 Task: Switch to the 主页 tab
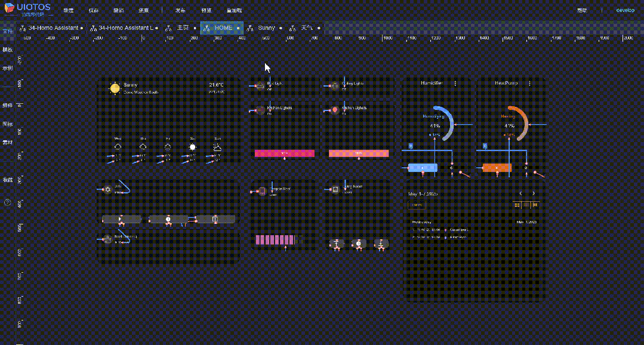[x=180, y=28]
